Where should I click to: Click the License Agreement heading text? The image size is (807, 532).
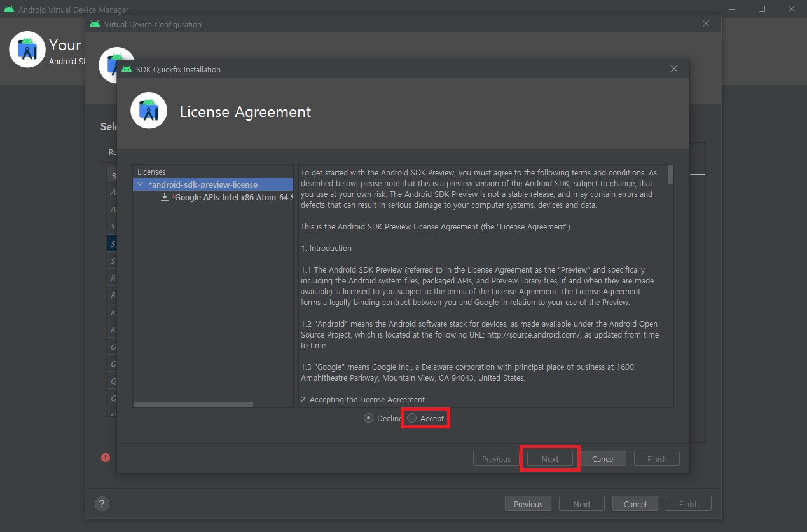(x=245, y=112)
